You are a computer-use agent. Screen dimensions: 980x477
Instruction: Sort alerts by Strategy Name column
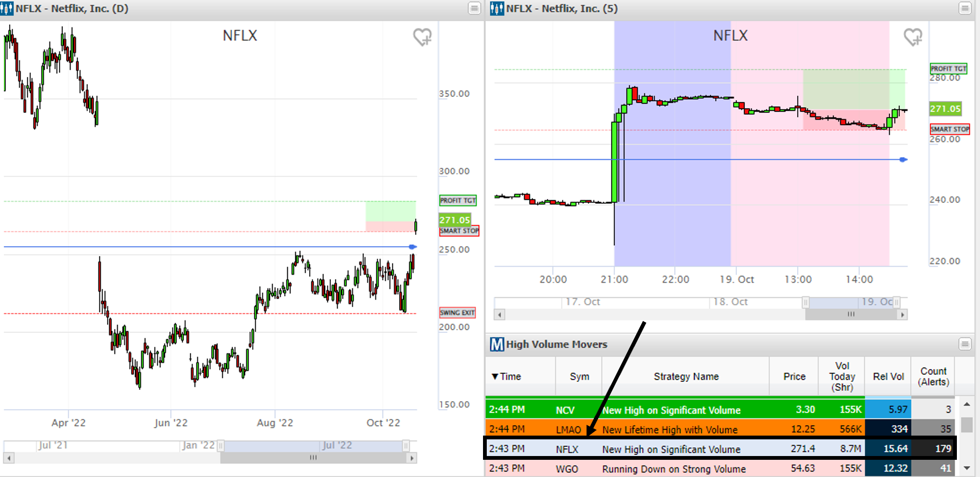tap(686, 376)
